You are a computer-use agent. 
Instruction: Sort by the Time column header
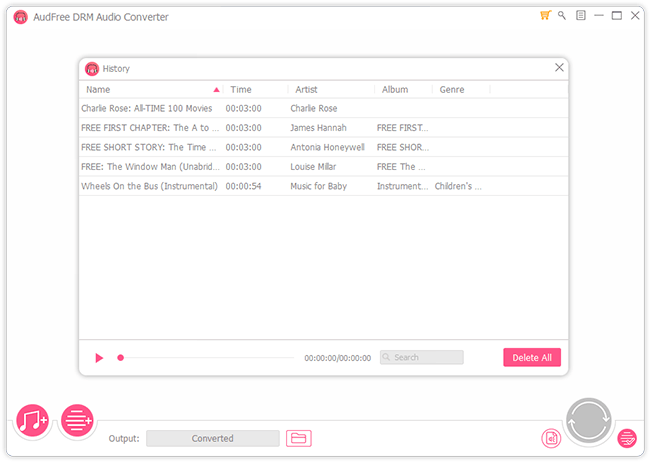[x=255, y=89]
